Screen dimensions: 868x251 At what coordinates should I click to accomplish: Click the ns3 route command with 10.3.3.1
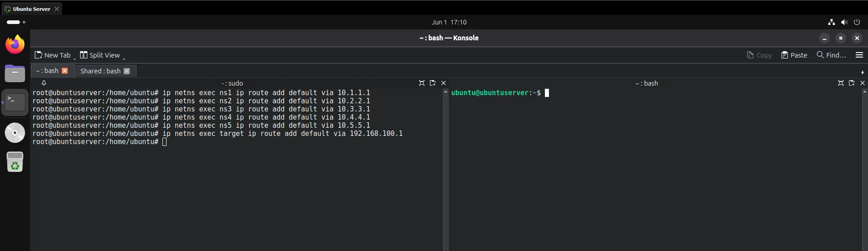click(x=201, y=109)
